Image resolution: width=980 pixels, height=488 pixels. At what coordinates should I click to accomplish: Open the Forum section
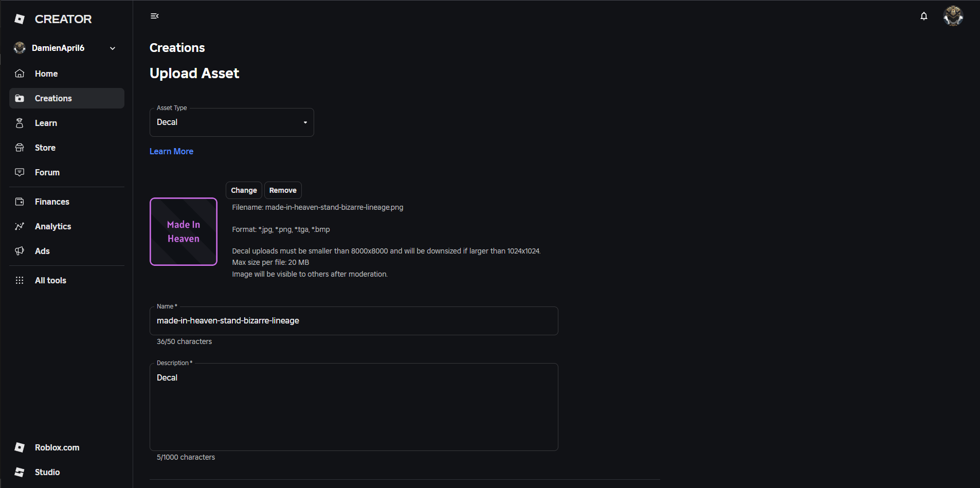tap(47, 172)
